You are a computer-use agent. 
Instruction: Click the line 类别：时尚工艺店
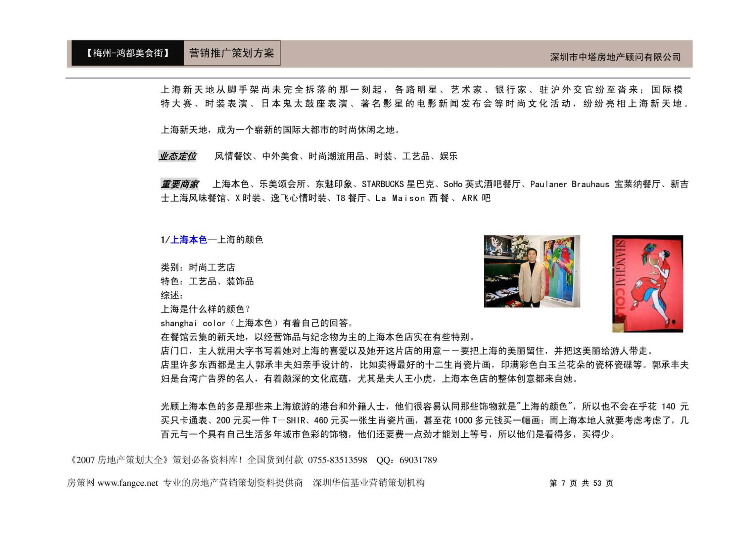click(x=198, y=267)
